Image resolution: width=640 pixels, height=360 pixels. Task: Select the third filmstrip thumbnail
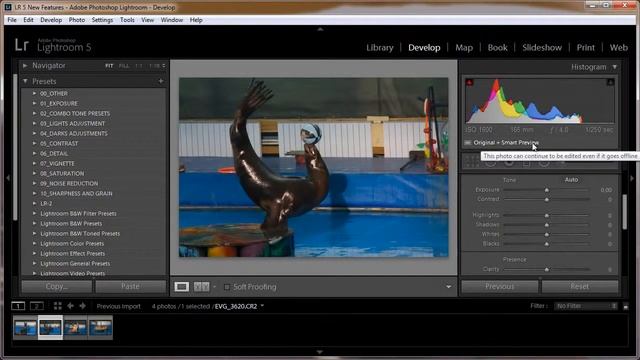coord(75,328)
